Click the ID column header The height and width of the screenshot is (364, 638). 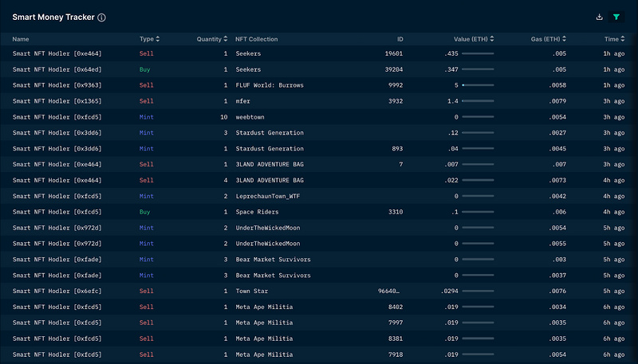pos(400,39)
